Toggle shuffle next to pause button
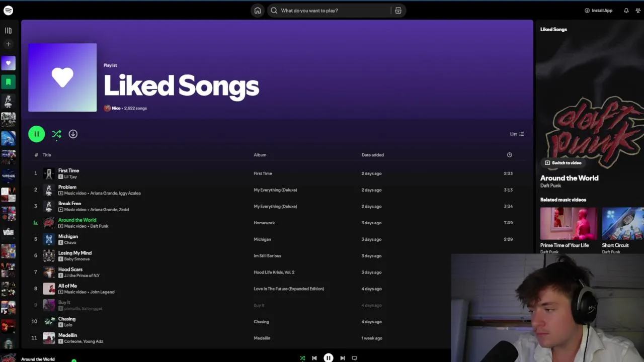The width and height of the screenshot is (644, 362). coord(56,134)
